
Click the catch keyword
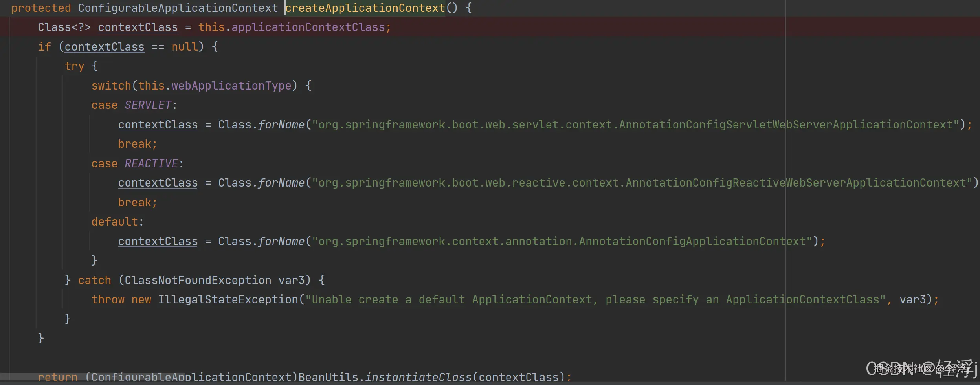(95, 280)
